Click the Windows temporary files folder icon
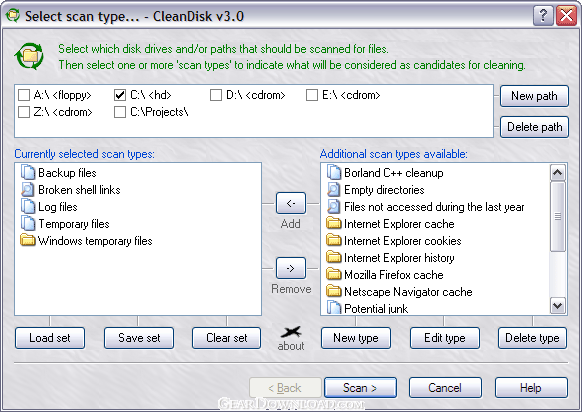The height and width of the screenshot is (412, 582). click(28, 240)
